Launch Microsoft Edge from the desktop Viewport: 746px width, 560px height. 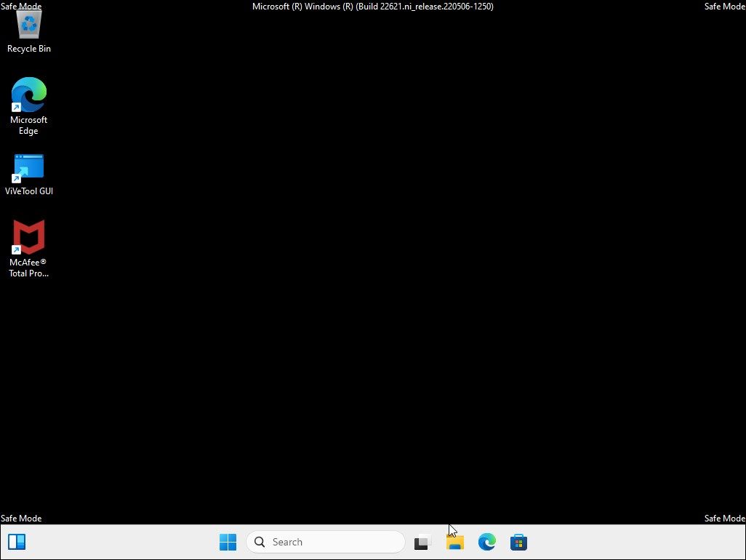(x=28, y=95)
